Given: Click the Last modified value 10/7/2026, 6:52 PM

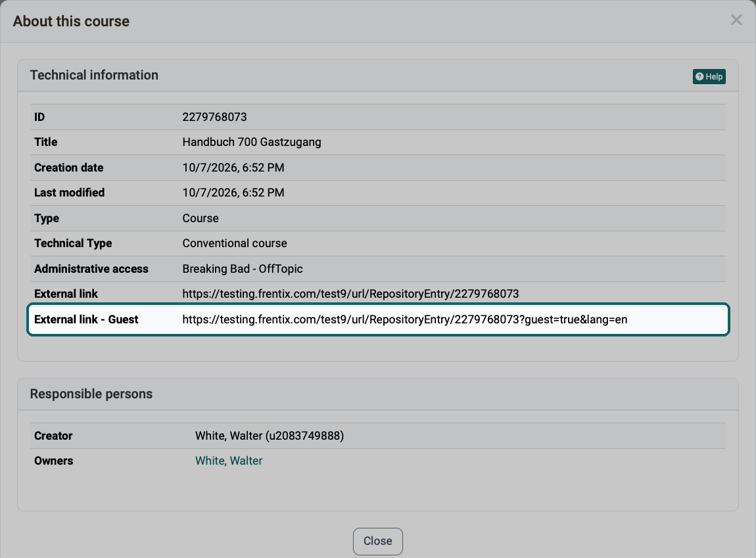Looking at the screenshot, I should click(x=233, y=193).
